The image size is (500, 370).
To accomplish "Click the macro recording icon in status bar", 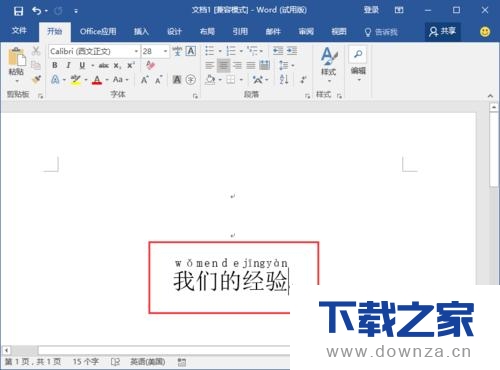I will point(182,362).
